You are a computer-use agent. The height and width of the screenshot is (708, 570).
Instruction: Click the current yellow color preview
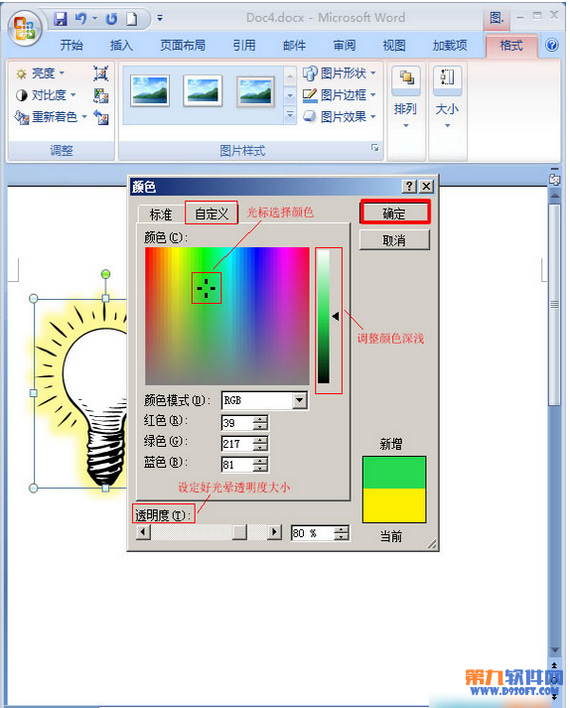[x=394, y=505]
